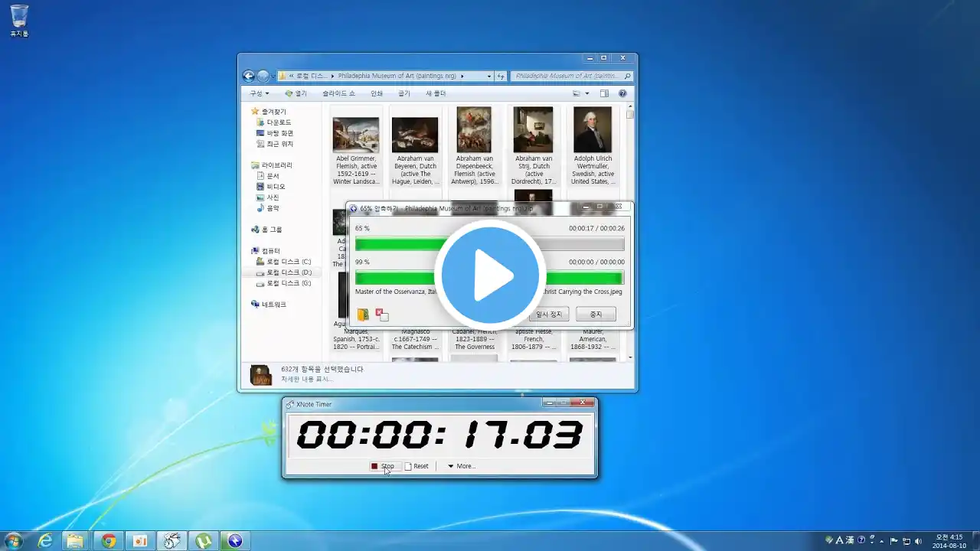Open Windows Explorer taskbar button
980x551 pixels.
(x=76, y=541)
